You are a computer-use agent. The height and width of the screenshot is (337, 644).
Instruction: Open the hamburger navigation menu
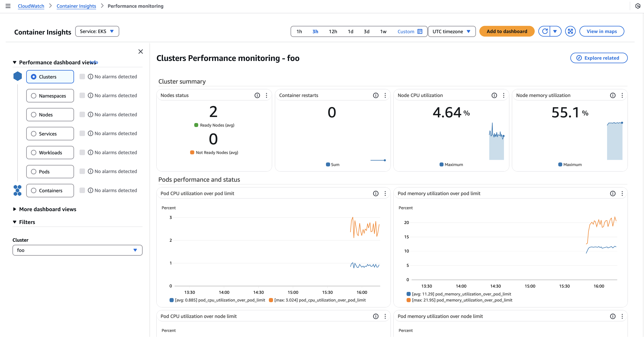[8, 6]
